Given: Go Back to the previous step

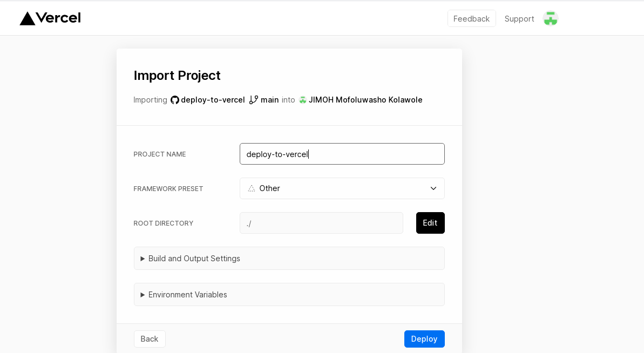Looking at the screenshot, I should (x=150, y=338).
